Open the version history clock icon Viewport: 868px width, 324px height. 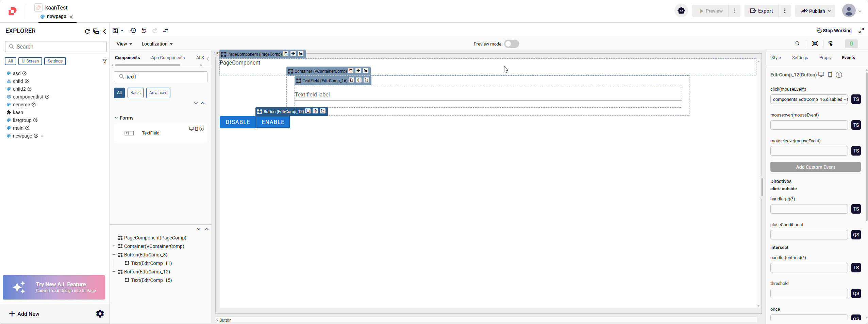pos(133,31)
